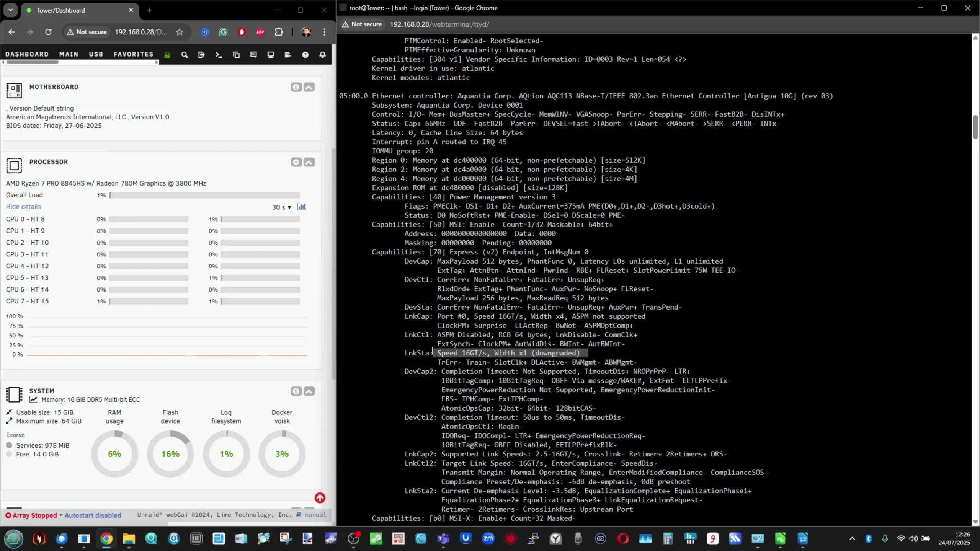Click the volume tray icon
Screen dimensions: 980x551
point(913,539)
